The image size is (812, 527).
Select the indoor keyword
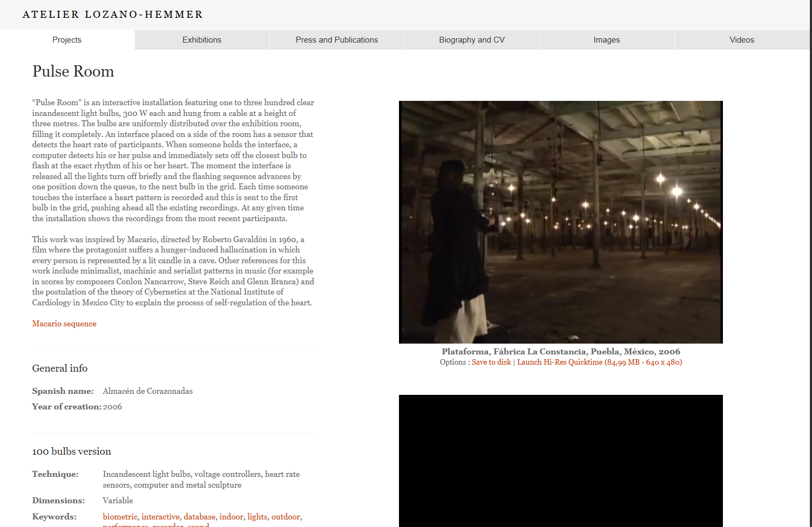[232, 516]
